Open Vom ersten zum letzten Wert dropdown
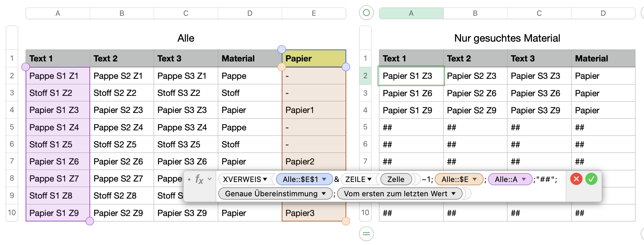This screenshot has width=644, height=245. [x=453, y=193]
